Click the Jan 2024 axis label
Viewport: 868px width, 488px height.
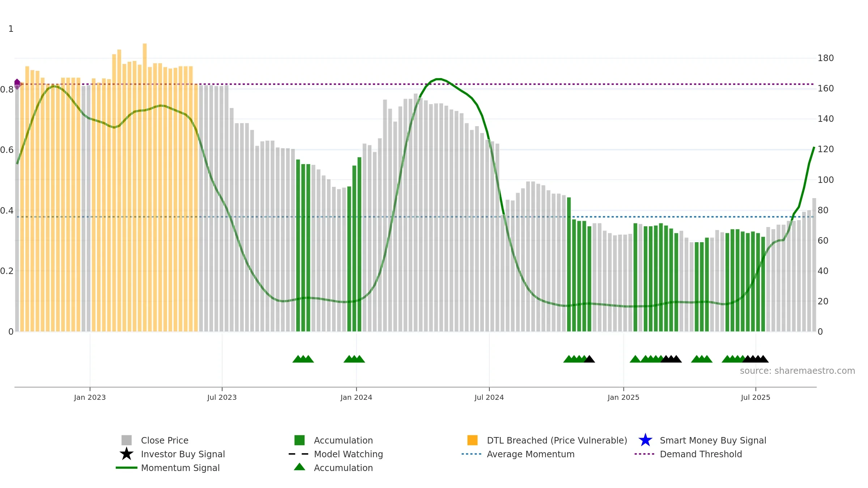click(356, 398)
